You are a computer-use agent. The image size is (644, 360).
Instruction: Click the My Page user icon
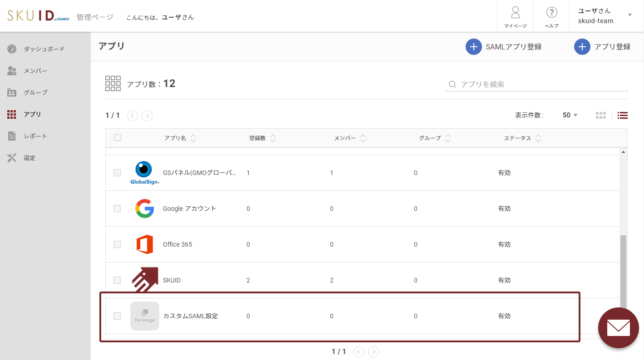tap(515, 13)
